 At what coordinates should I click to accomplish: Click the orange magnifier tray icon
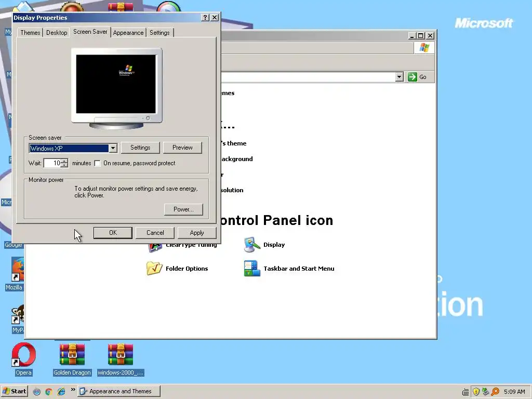pos(495,392)
